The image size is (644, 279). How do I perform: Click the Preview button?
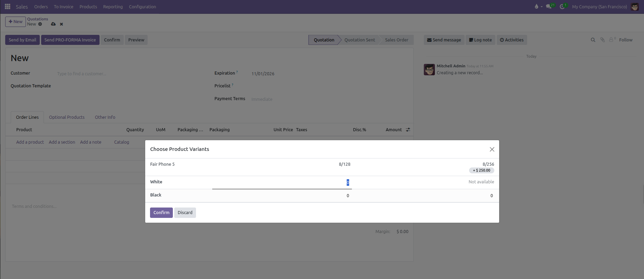136,40
